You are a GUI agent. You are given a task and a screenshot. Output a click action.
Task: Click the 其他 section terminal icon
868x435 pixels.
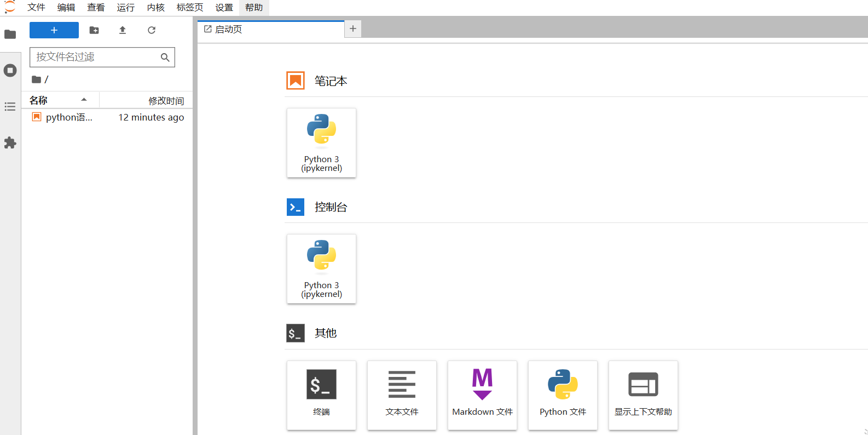pos(296,333)
